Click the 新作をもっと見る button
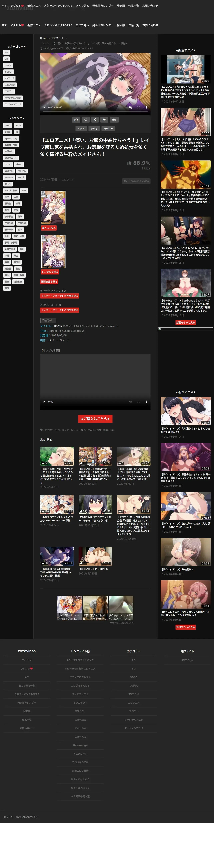This screenshot has height=868, width=214. pyautogui.click(x=185, y=627)
